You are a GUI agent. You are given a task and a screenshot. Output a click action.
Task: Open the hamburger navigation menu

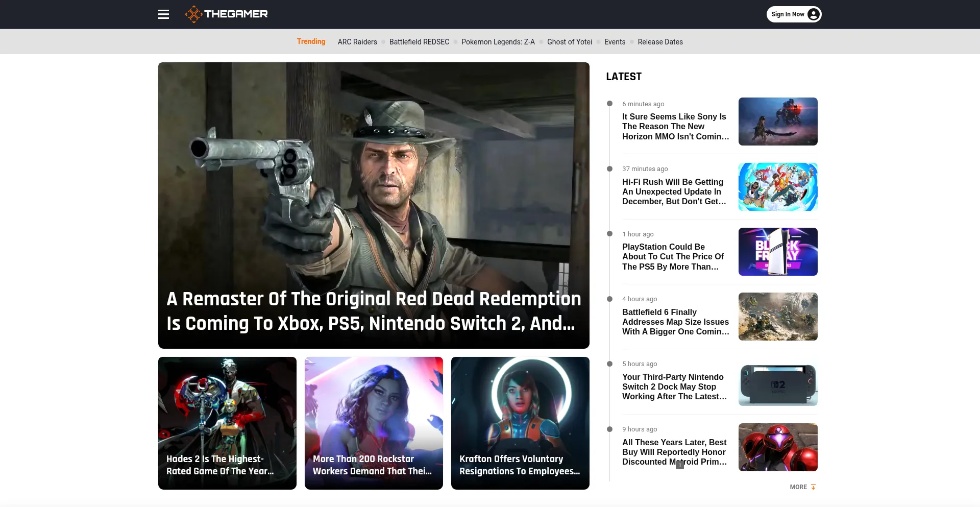click(x=163, y=14)
